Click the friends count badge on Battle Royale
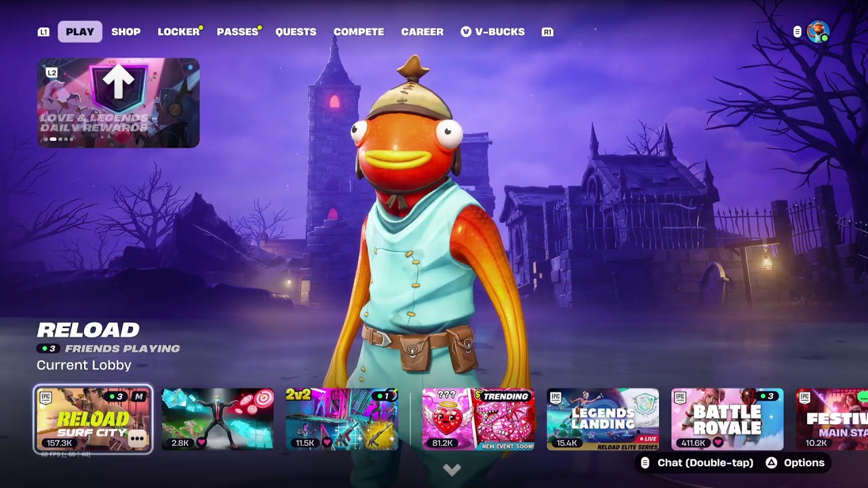Screen dimensions: 868x488 [768, 396]
